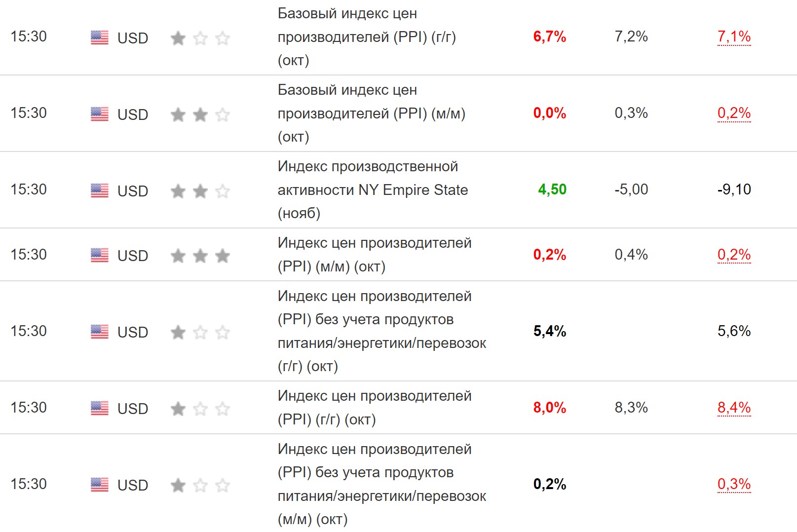Click US flag beside NY Empire State index

pyautogui.click(x=100, y=190)
